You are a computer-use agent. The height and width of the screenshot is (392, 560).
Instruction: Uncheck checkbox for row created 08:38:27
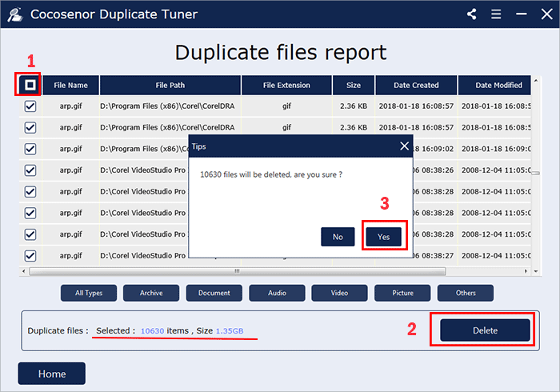(30, 256)
